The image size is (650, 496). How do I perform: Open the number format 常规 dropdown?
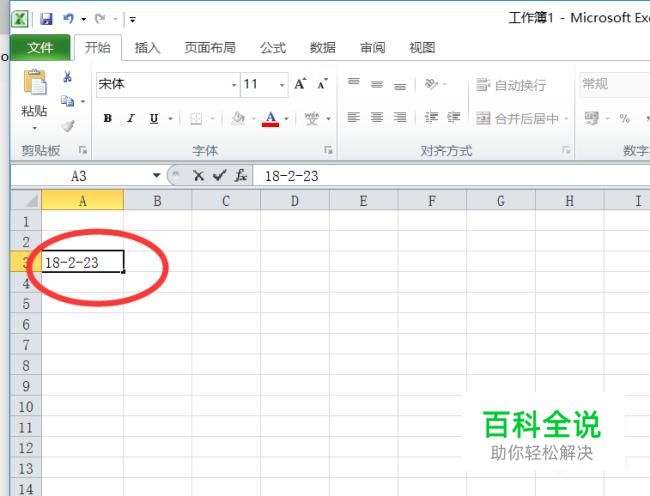(615, 84)
